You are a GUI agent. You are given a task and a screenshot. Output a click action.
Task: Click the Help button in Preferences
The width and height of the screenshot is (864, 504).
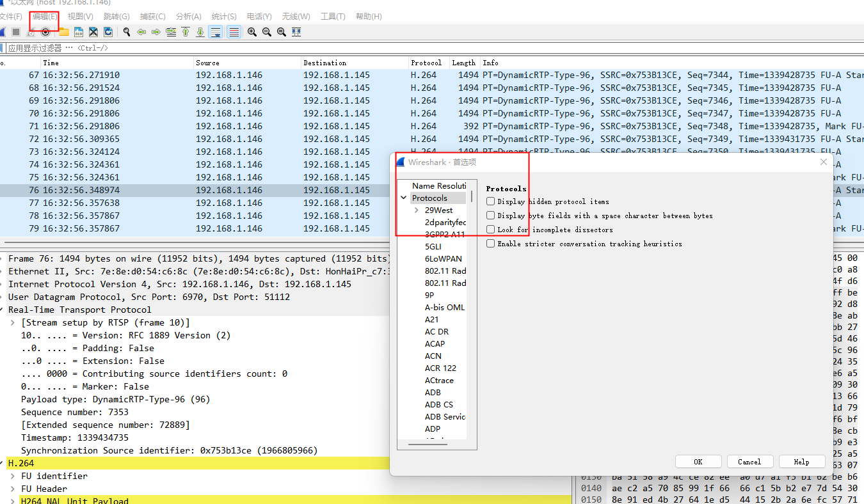[802, 461]
